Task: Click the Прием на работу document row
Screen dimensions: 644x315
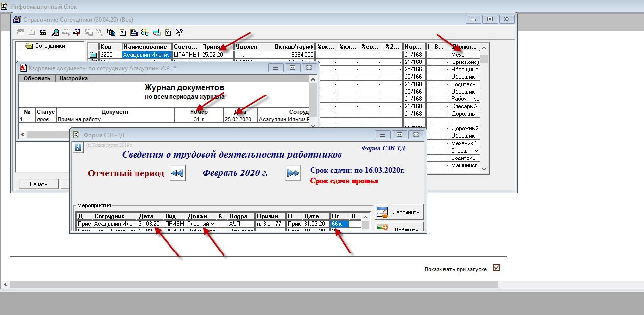Action: [116, 119]
